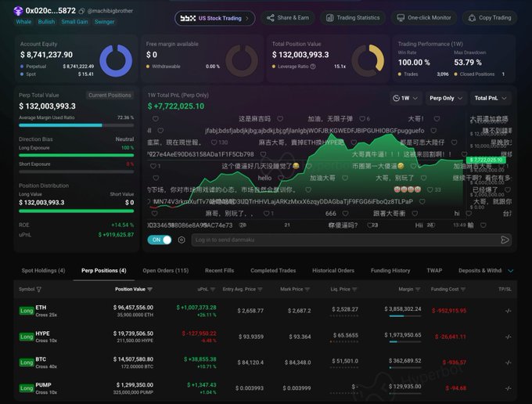Go to Historical Orders tab
This screenshot has width=532, height=404.
(x=333, y=271)
